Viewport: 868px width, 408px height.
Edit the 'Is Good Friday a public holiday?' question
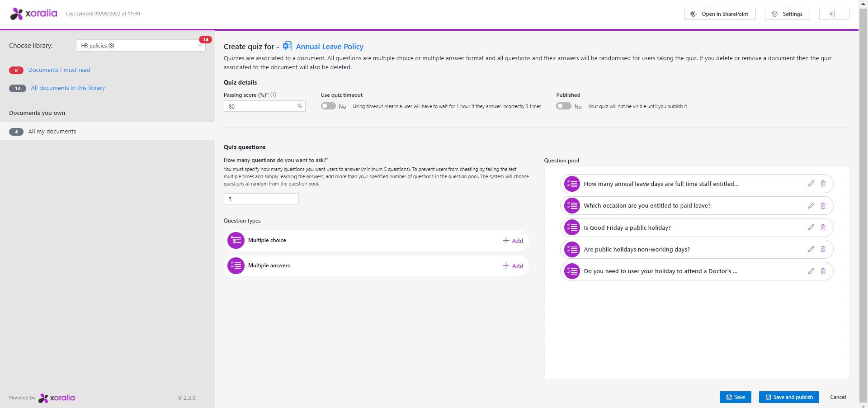click(x=811, y=228)
